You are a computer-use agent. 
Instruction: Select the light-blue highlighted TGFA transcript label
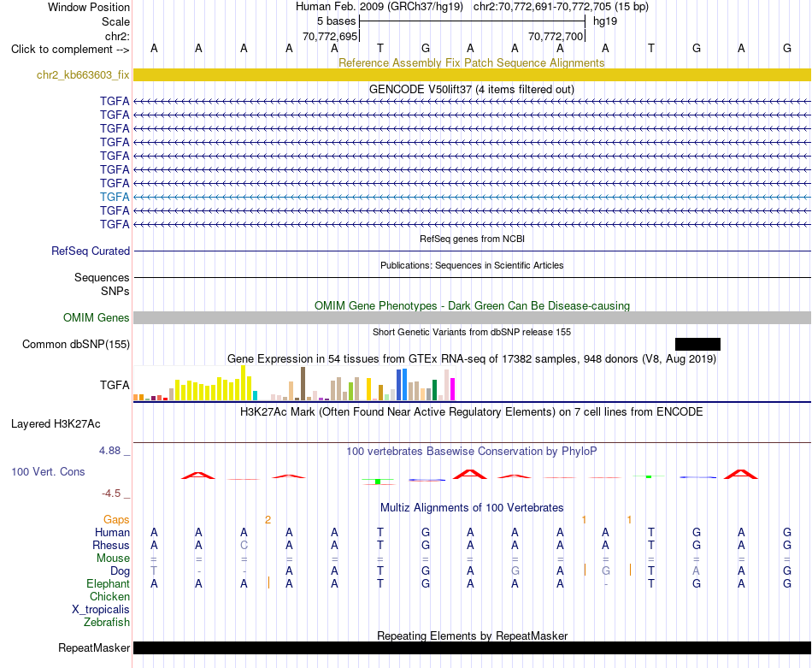[x=115, y=197]
